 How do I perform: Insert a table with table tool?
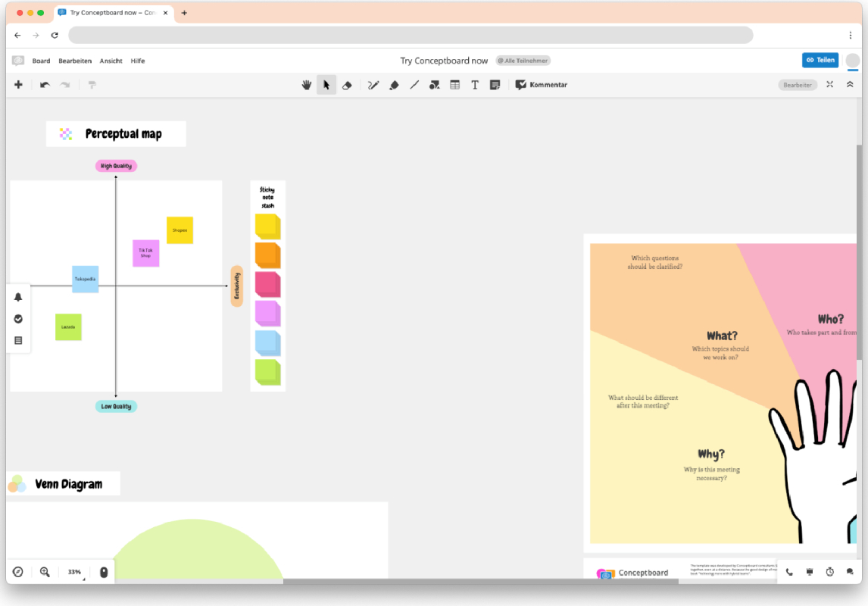coord(454,85)
